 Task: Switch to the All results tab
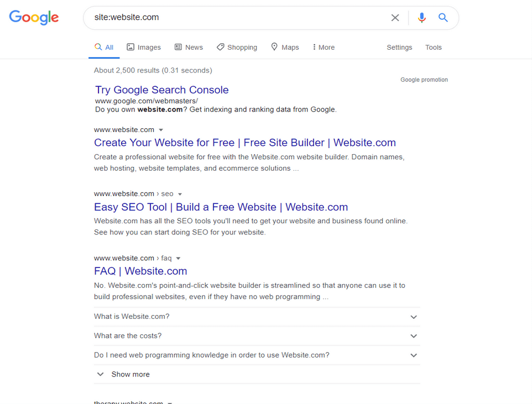pyautogui.click(x=104, y=47)
